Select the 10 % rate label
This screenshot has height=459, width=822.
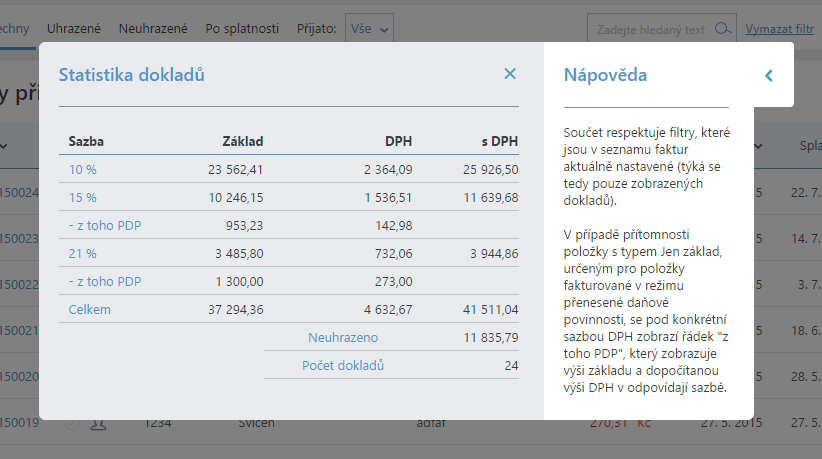(x=83, y=169)
